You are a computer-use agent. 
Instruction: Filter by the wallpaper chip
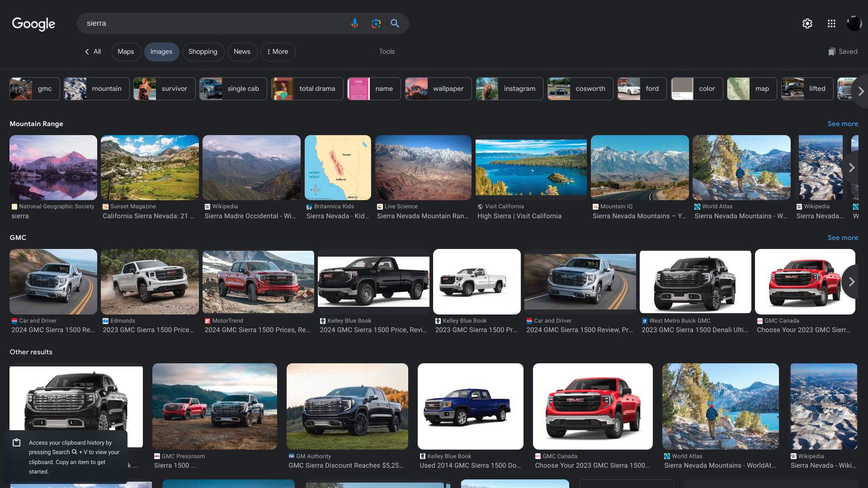tap(438, 89)
